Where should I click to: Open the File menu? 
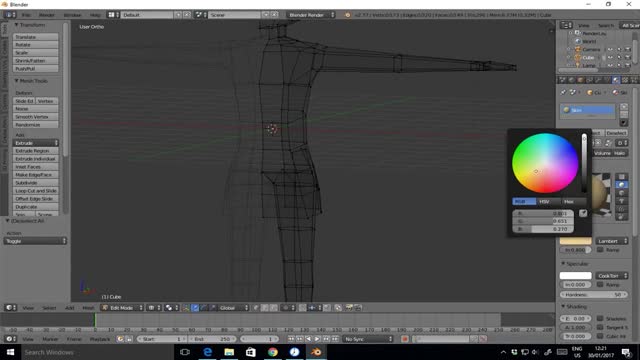click(26, 15)
